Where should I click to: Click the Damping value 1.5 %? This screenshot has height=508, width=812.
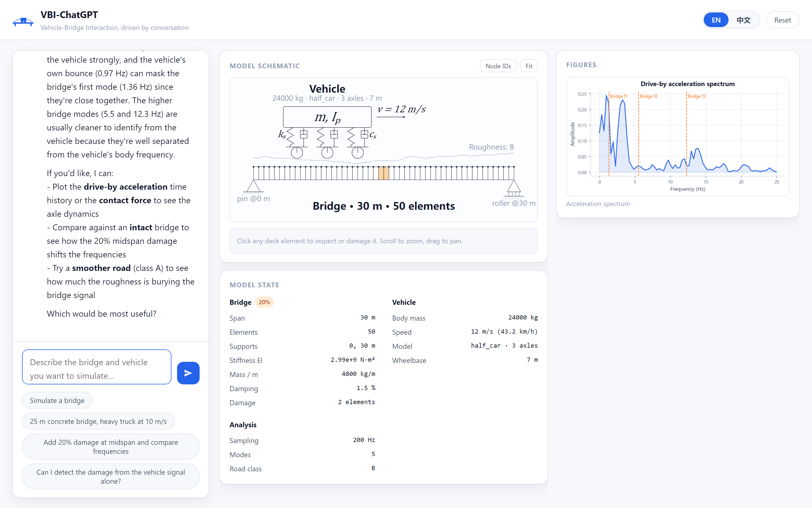pyautogui.click(x=366, y=388)
